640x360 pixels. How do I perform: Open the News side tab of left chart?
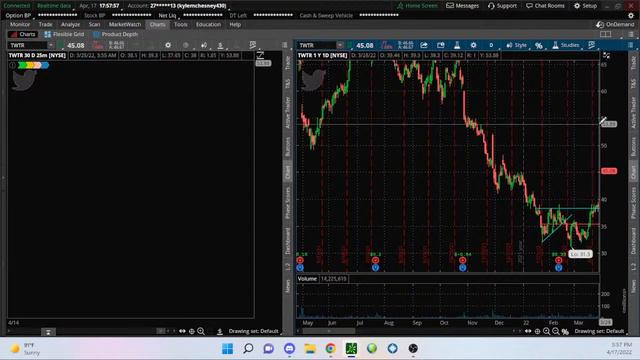(287, 286)
